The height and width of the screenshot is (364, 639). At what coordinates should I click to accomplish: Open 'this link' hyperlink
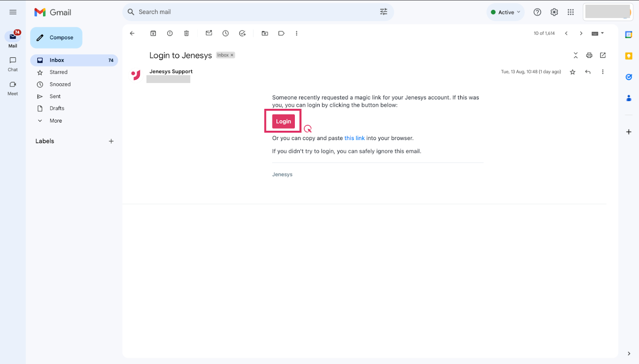tap(354, 138)
